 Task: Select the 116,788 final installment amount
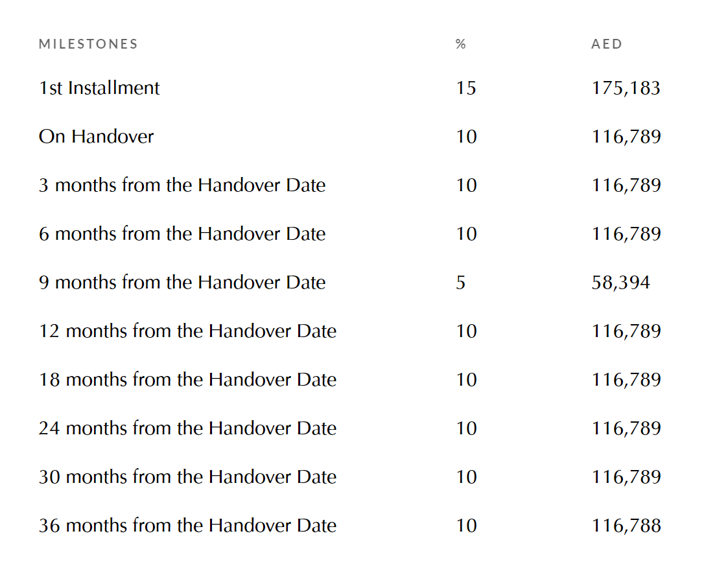point(626,526)
